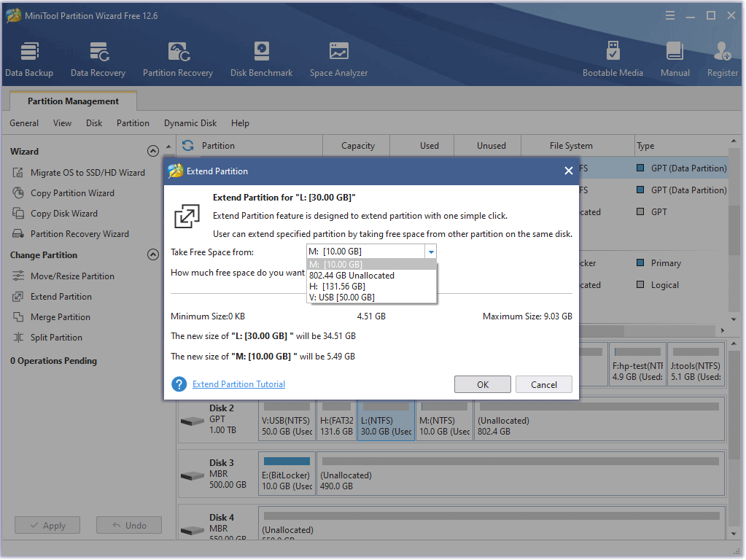The width and height of the screenshot is (746, 560).
Task: Open the Data Backup tool
Action: [x=29, y=59]
